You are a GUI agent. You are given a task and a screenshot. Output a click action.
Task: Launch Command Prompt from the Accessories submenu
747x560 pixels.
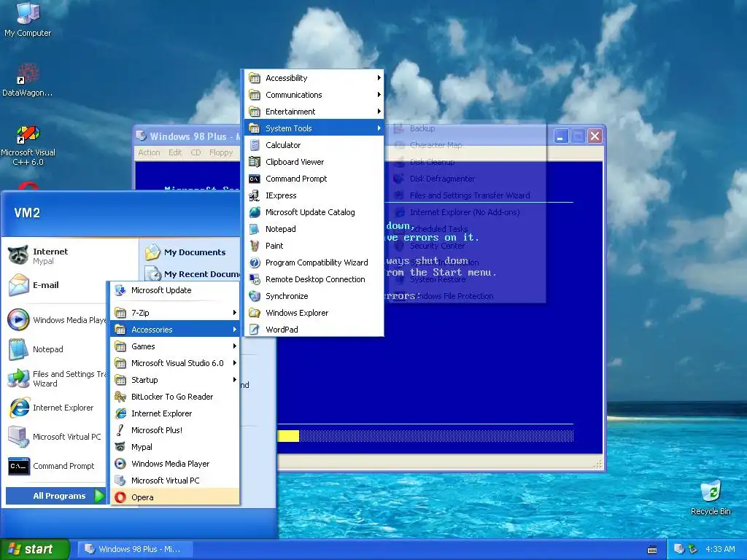click(x=314, y=179)
